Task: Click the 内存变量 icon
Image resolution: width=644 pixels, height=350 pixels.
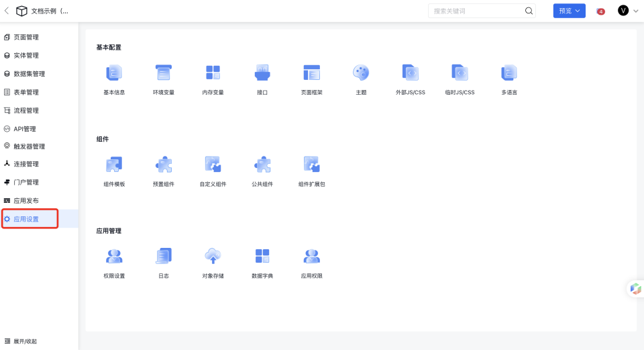Action: point(213,73)
